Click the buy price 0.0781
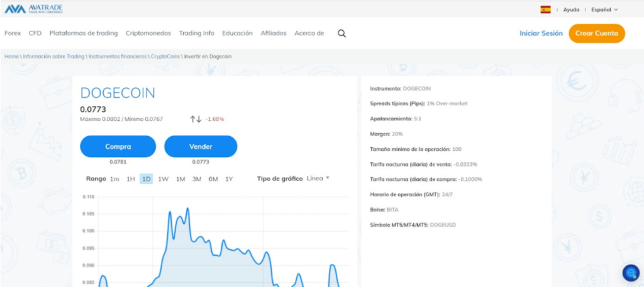 (x=118, y=162)
